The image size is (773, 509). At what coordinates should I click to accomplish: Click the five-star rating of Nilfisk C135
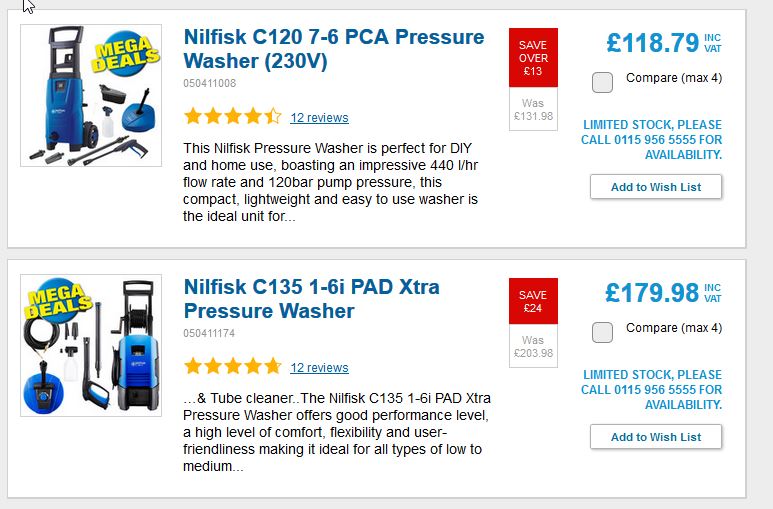[x=232, y=367]
